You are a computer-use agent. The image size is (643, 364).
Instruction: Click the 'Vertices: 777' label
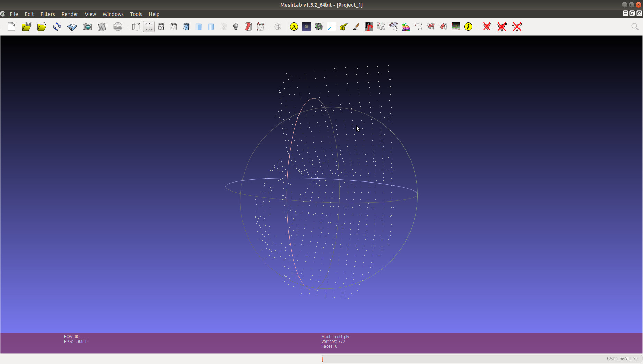click(x=333, y=342)
